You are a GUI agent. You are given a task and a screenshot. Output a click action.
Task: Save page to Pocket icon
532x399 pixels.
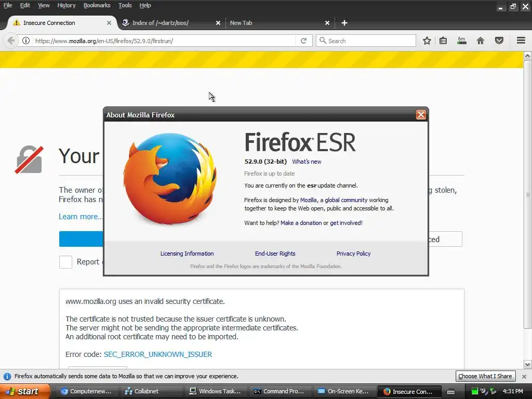pyautogui.click(x=499, y=41)
